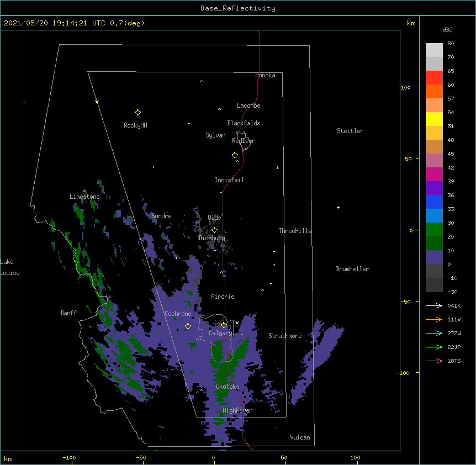The width and height of the screenshot is (476, 465).
Task: Click the Strathmore label
Action: pyautogui.click(x=285, y=336)
